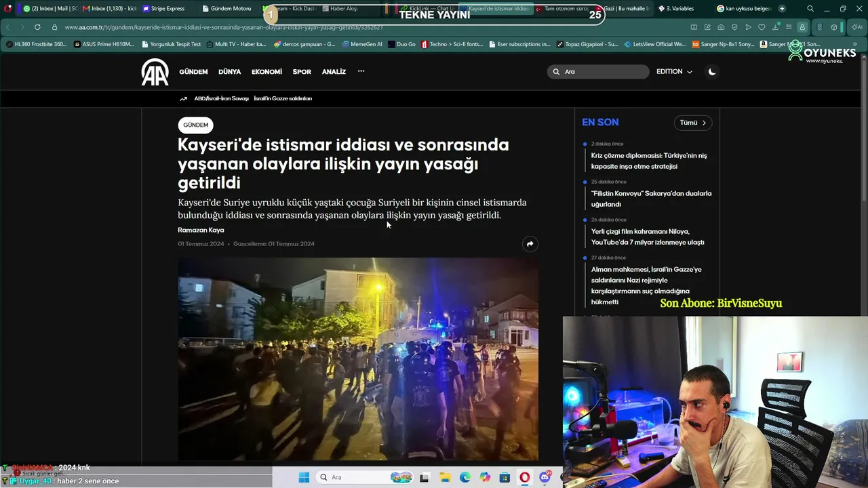The width and height of the screenshot is (868, 488).
Task: Click the trending arrow icon in ticker
Action: point(183,99)
